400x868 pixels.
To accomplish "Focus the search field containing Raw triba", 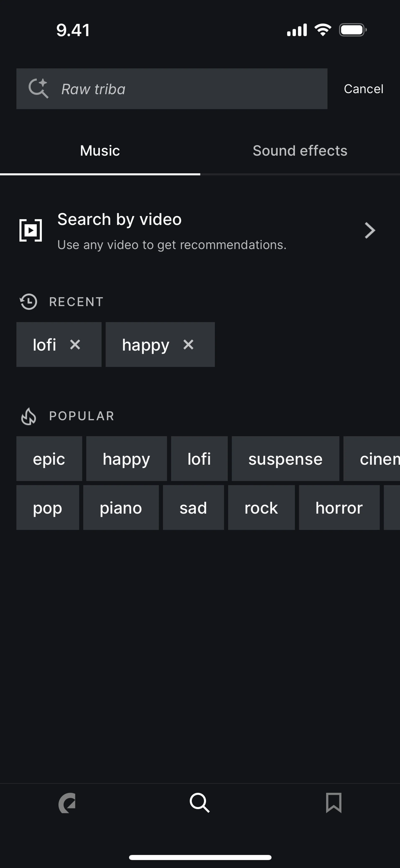I will (x=189, y=89).
